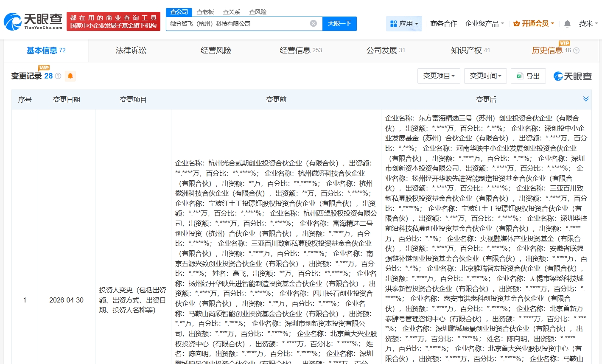Viewport: 602px width, 364px height.
Task: Switch to the 查关系 search tab
Action: click(x=232, y=12)
